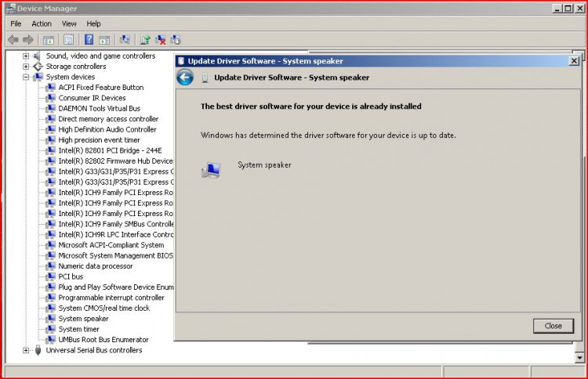Viewport: 588px width, 379px height.
Task: Select Intel(R) ICH9R LPC Interface Controller
Action: 116,235
